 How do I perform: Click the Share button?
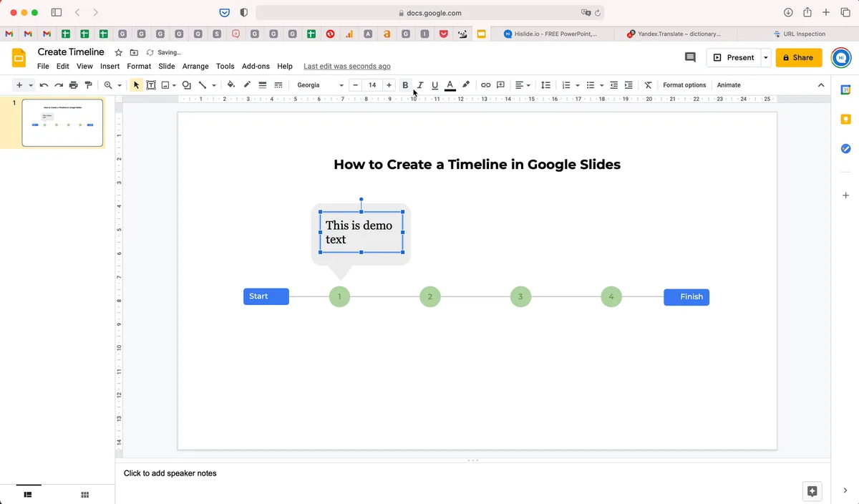point(799,57)
